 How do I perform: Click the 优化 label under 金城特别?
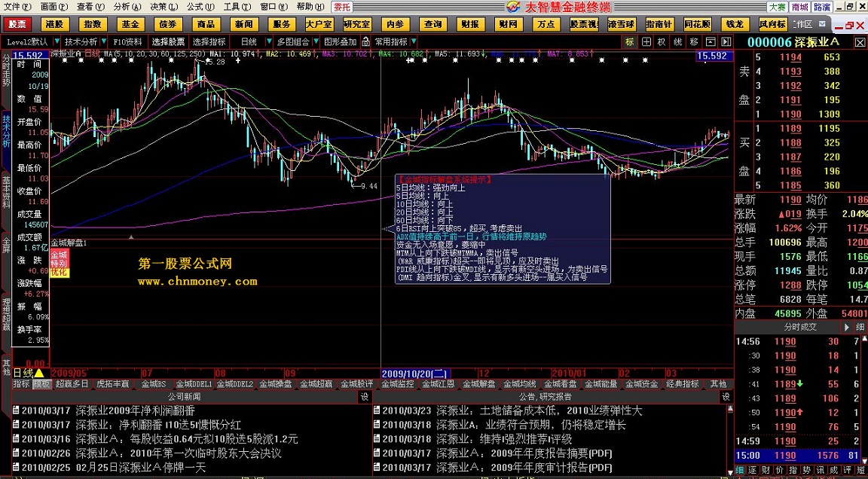[60, 272]
